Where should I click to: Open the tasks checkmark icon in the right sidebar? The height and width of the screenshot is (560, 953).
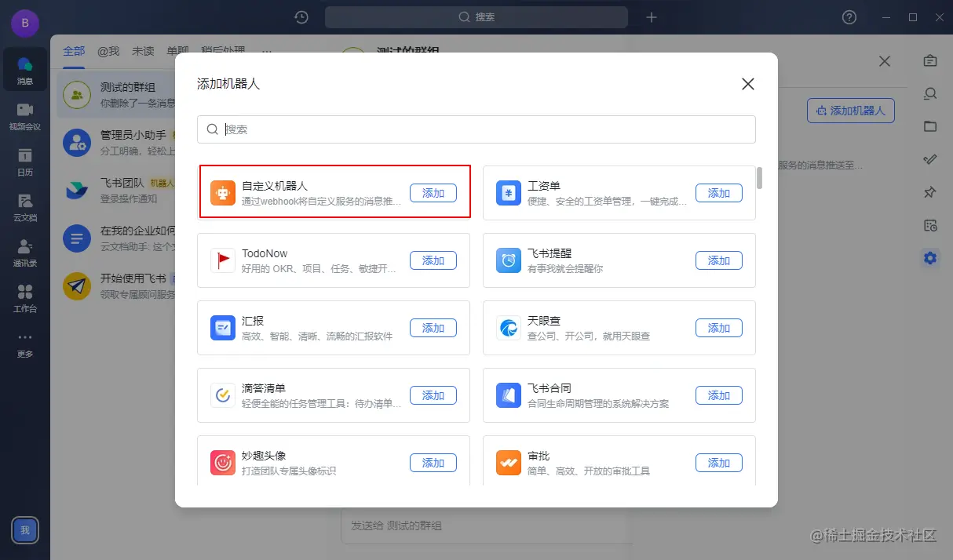point(930,159)
